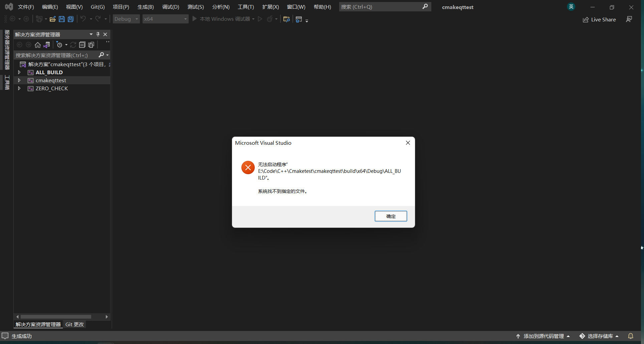Viewport: 644px width, 344px height.
Task: Open the 帮助(H) menu
Action: [323, 7]
